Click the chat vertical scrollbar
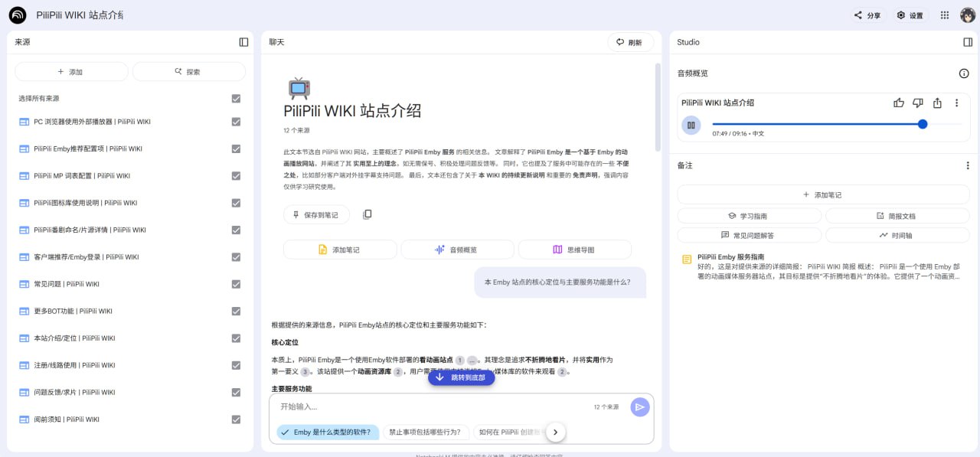 point(658,107)
